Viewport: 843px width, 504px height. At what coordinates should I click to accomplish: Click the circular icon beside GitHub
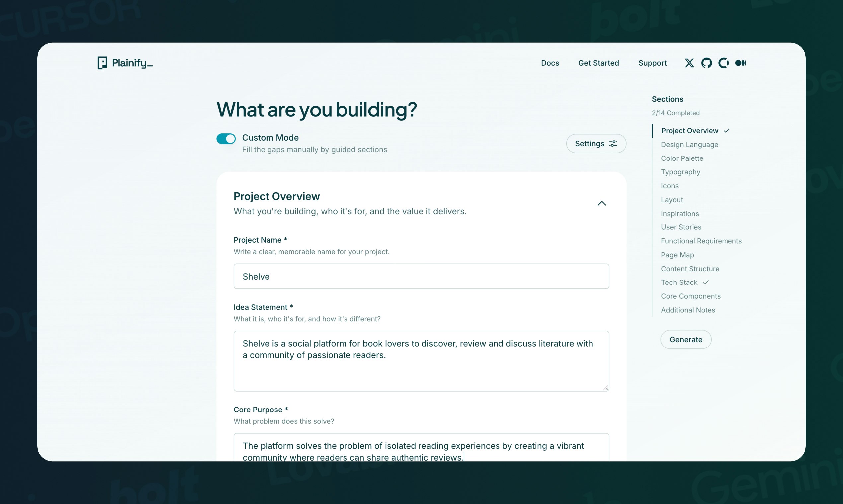coord(723,63)
